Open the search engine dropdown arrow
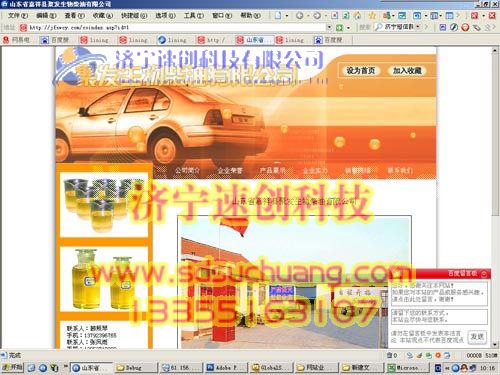The image size is (500, 375). tap(418, 27)
